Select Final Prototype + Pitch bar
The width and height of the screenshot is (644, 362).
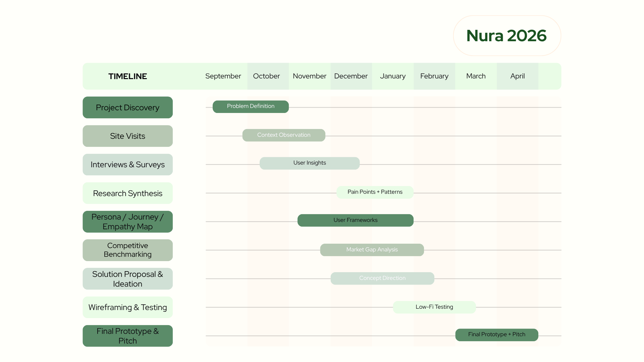click(x=496, y=335)
